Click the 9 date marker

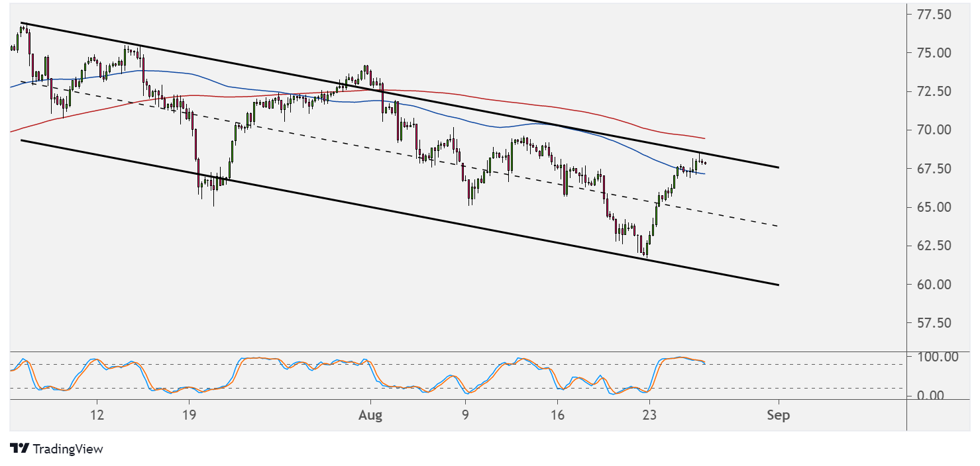pos(466,416)
